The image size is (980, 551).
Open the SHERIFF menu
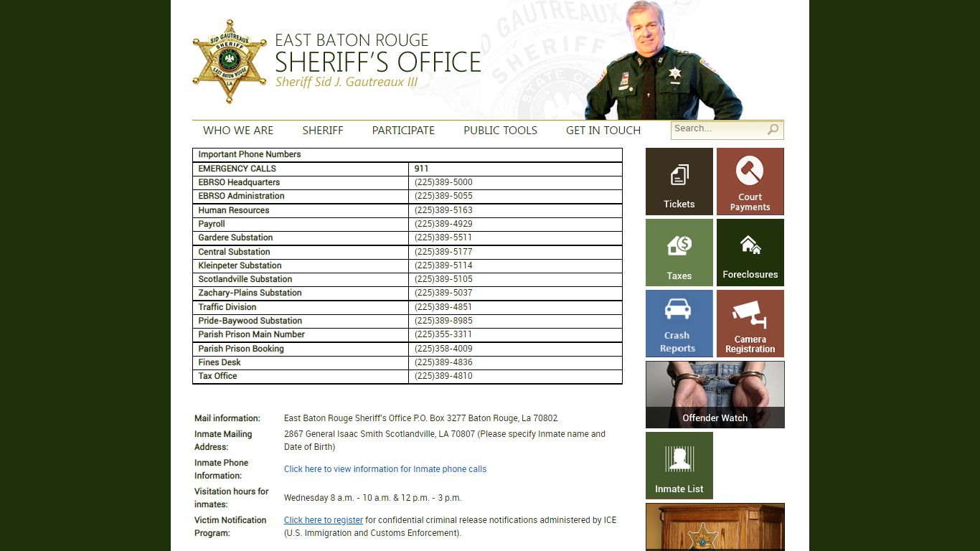coord(323,131)
